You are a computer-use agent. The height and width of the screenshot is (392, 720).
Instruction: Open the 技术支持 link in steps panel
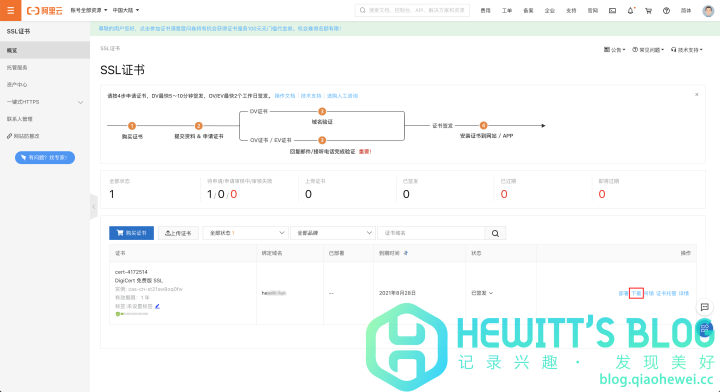click(311, 96)
